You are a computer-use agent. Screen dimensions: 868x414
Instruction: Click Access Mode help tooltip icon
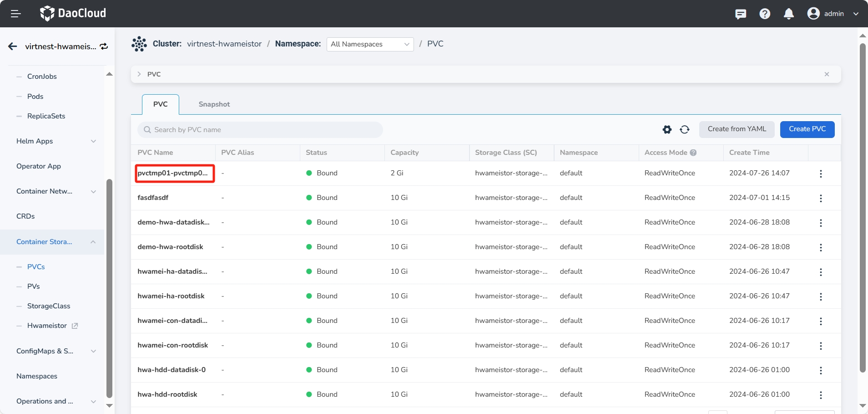pos(693,153)
